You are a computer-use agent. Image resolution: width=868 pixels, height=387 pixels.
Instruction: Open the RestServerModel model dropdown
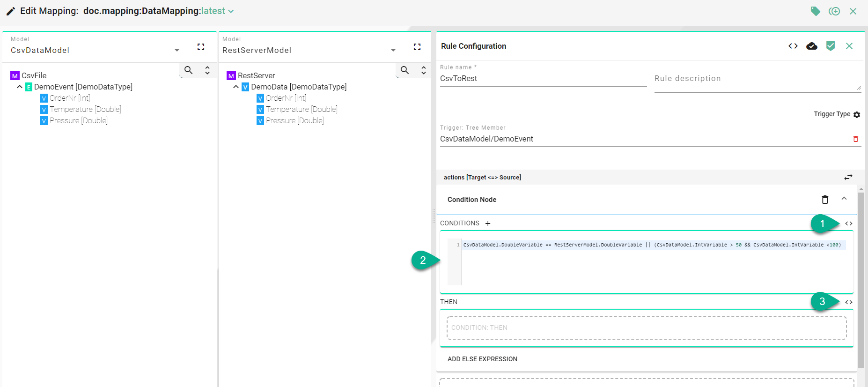pyautogui.click(x=393, y=50)
